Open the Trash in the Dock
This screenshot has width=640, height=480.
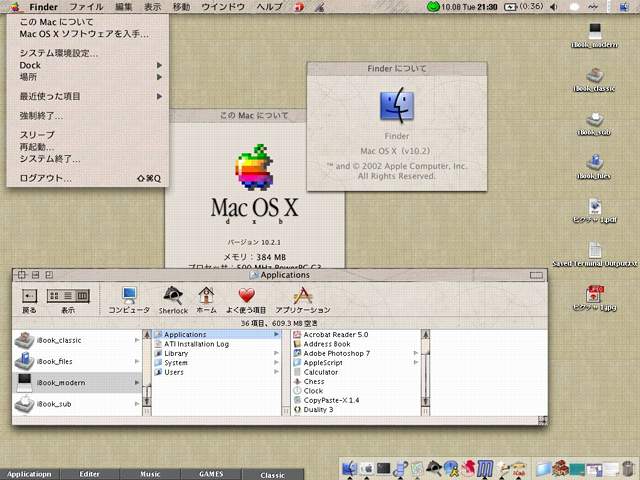pos(629,469)
